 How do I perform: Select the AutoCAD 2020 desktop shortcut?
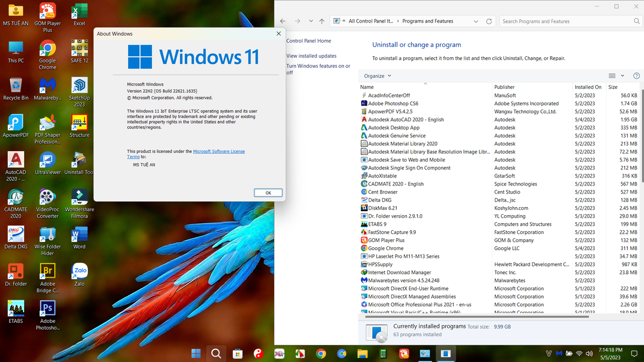click(x=16, y=166)
